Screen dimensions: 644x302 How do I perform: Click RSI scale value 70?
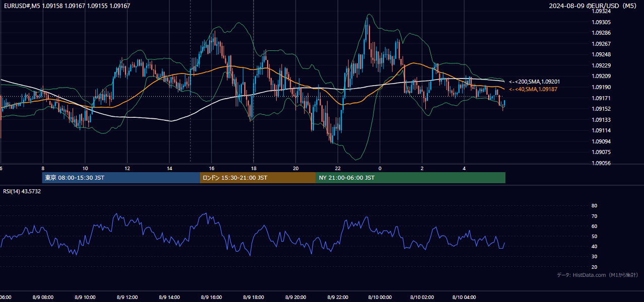pos(595,216)
